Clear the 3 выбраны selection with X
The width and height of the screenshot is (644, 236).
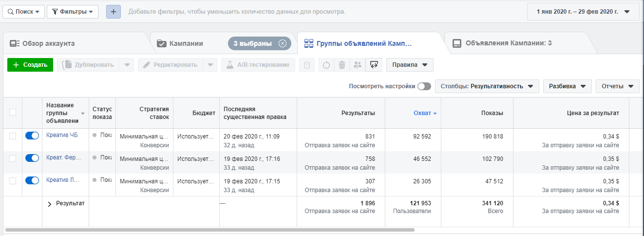click(283, 43)
